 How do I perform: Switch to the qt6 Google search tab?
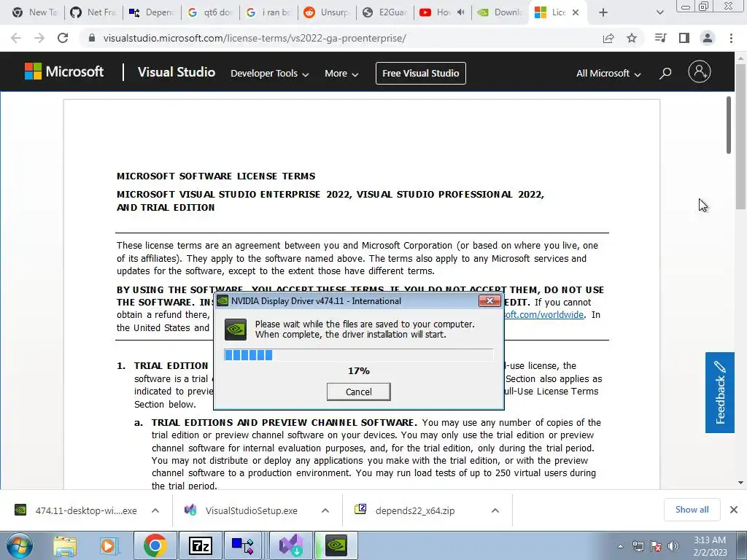(x=211, y=13)
